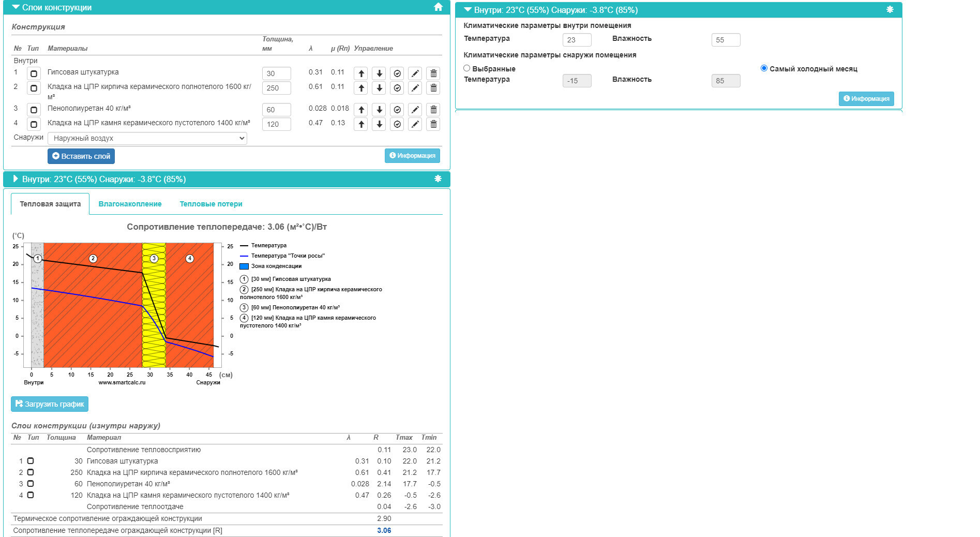
Task: Click thickness field with value 30
Action: [x=277, y=73]
